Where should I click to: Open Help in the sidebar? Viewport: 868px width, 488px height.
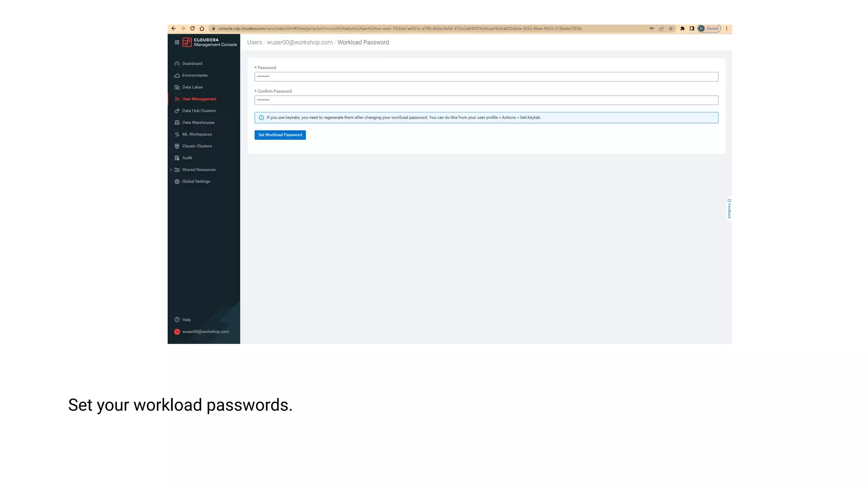click(186, 320)
